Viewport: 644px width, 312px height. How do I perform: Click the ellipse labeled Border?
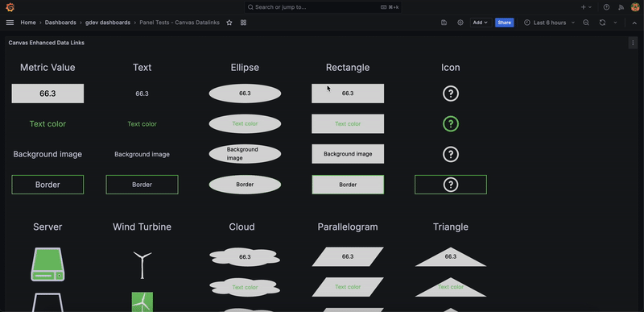coord(245,185)
